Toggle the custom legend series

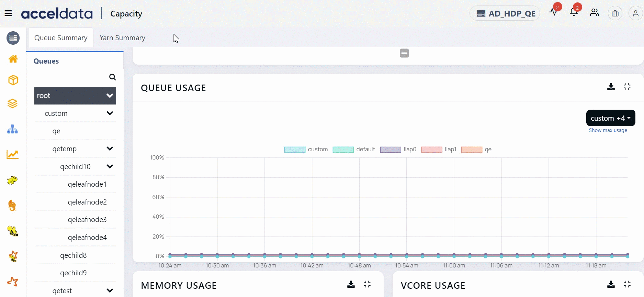(x=306, y=150)
